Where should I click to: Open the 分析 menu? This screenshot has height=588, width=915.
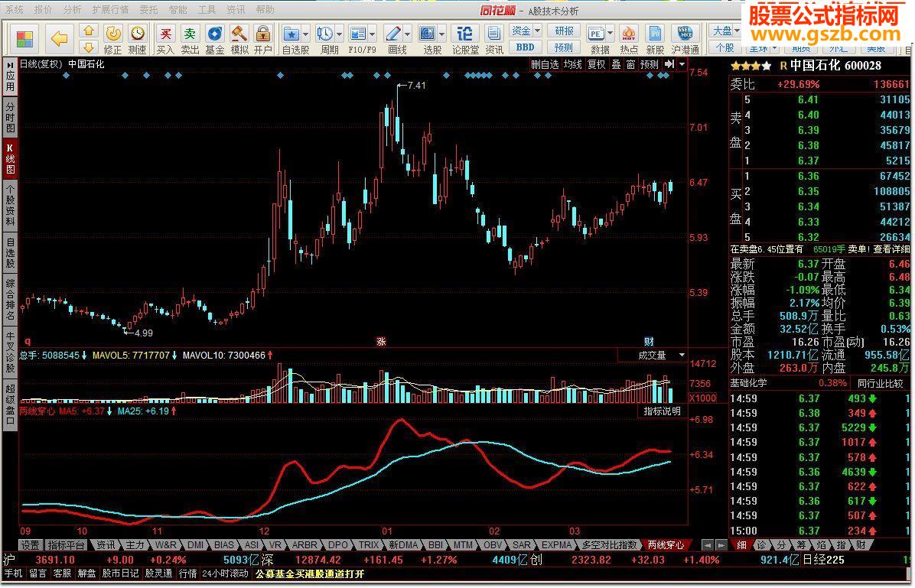(x=73, y=10)
